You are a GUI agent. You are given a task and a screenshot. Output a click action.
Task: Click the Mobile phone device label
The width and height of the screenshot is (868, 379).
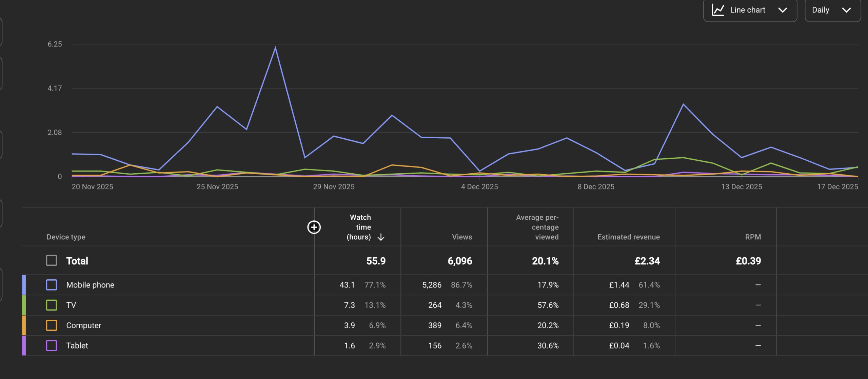point(90,285)
